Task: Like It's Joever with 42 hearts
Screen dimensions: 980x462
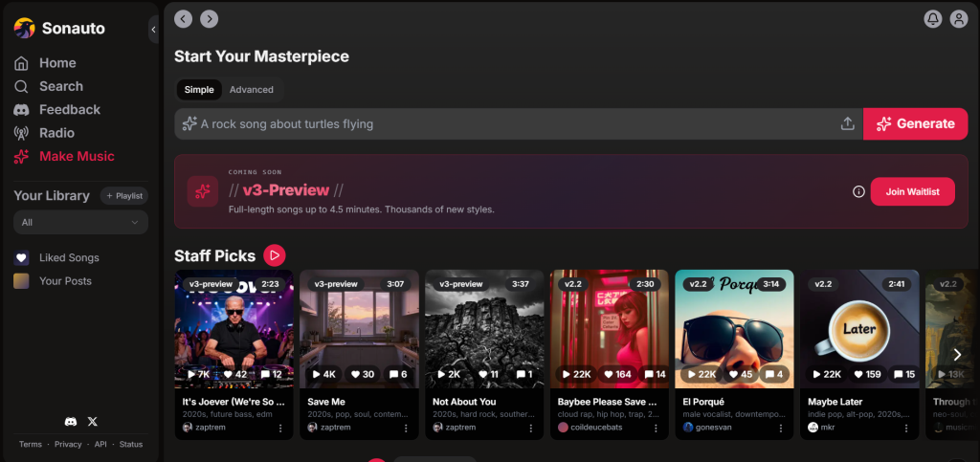Action: 236,374
